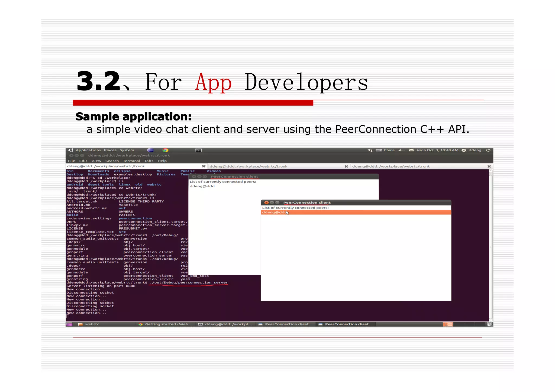Click the workspace switcher in bottom panel
Image resolution: width=555 pixels, height=392 pixels.
click(x=448, y=324)
